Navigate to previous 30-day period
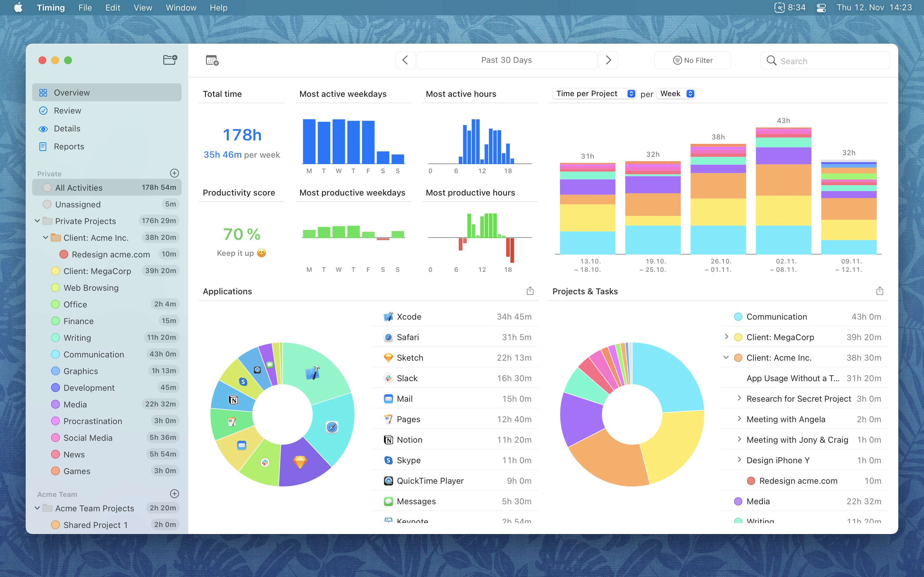Screen dimensions: 924x577 405,60
